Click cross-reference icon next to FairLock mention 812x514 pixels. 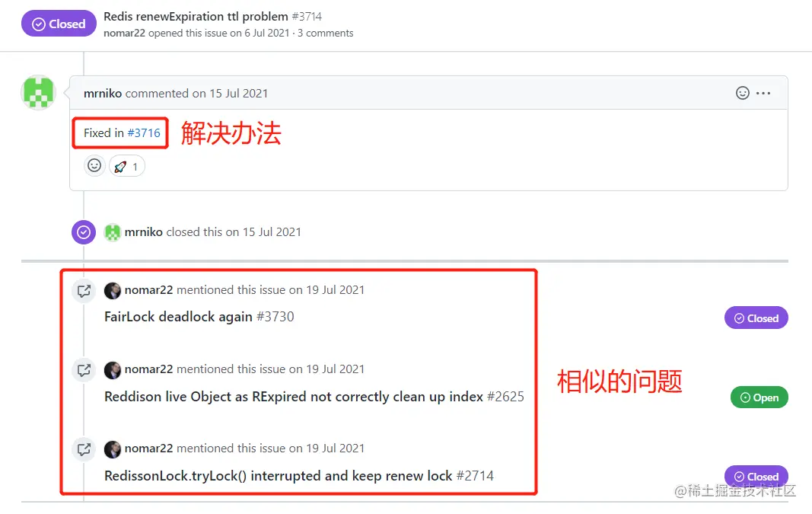click(84, 290)
